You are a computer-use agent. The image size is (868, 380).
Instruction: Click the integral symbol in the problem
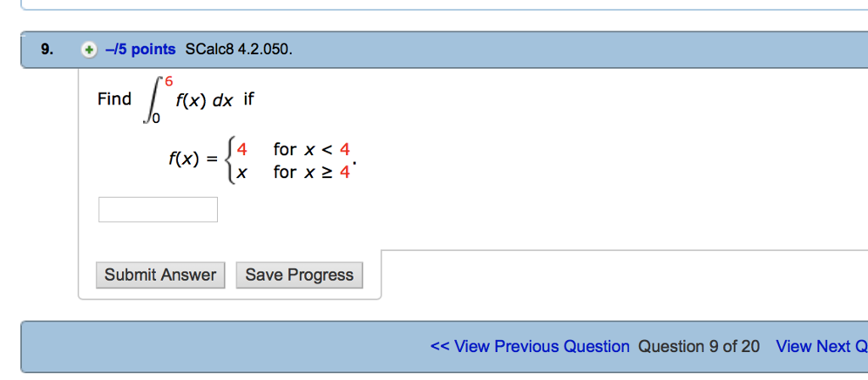pos(153,100)
